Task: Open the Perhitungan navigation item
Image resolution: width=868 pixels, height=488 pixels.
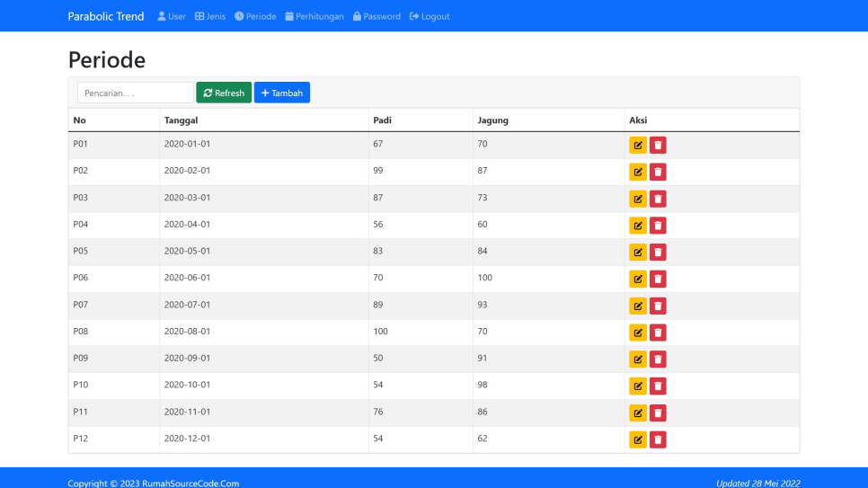Action: click(x=314, y=16)
